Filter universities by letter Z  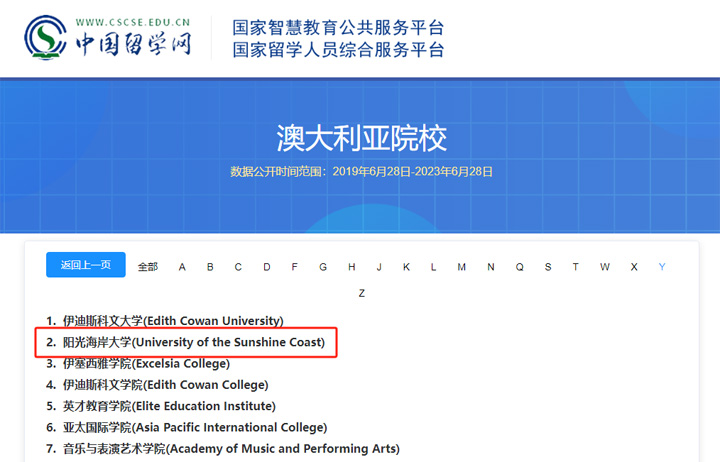(x=362, y=293)
